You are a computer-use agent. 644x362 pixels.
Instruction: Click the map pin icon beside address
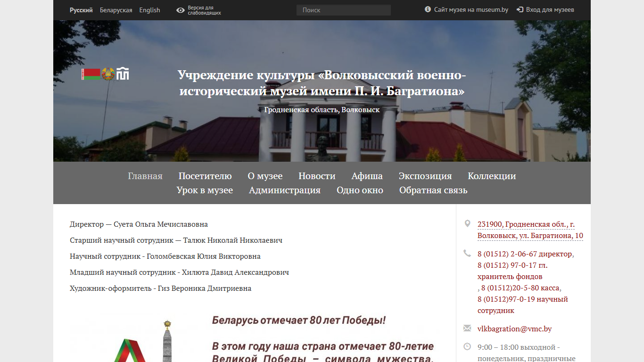click(467, 223)
